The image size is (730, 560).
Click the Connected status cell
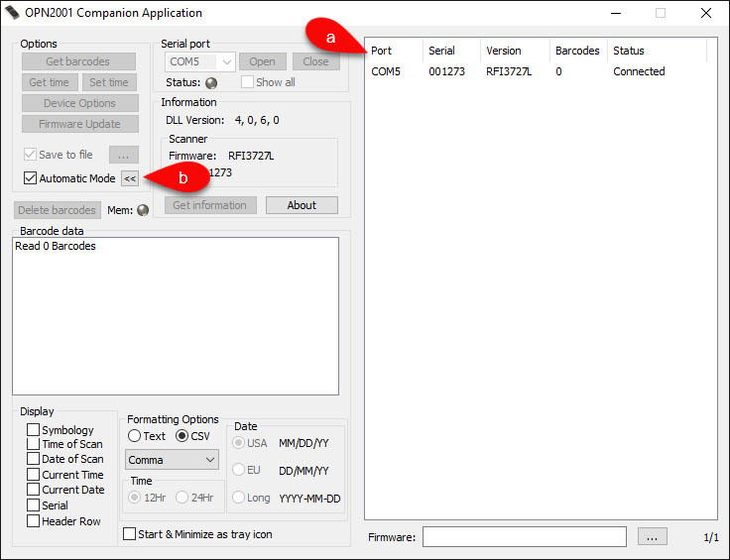tap(639, 71)
